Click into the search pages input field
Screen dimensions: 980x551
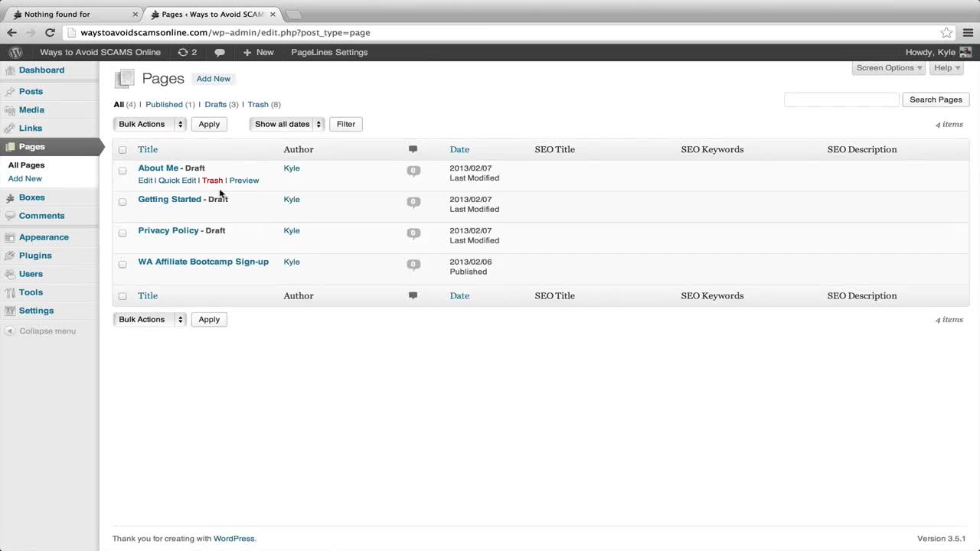pyautogui.click(x=841, y=99)
